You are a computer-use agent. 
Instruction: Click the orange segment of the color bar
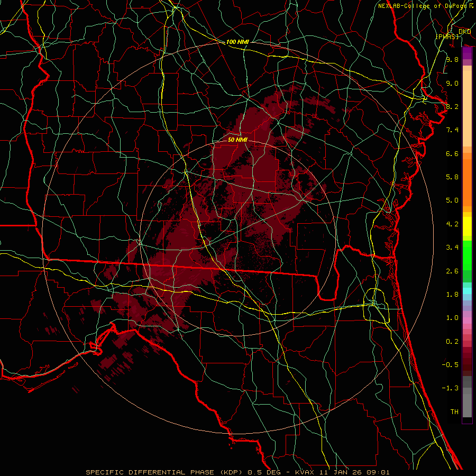(x=467, y=182)
